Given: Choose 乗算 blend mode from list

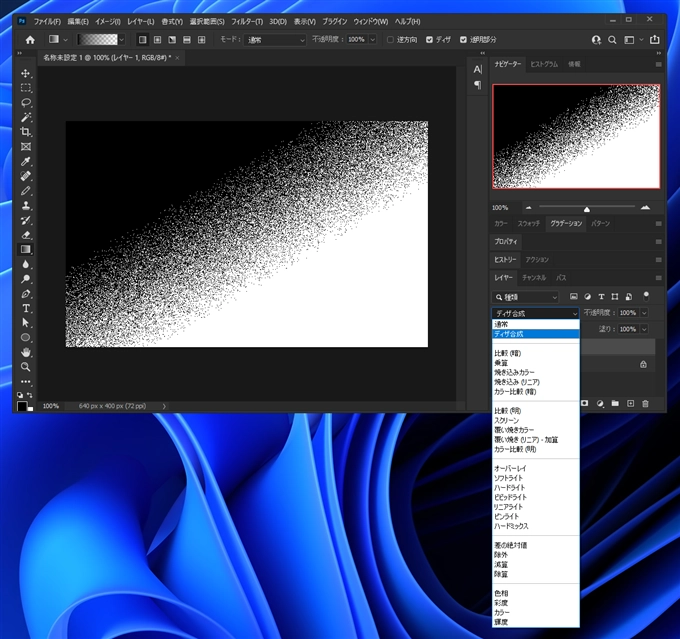Looking at the screenshot, I should [501, 363].
